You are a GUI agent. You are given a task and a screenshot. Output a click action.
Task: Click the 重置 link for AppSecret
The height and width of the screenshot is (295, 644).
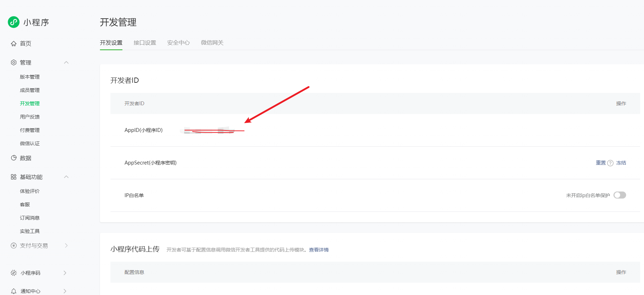point(601,163)
